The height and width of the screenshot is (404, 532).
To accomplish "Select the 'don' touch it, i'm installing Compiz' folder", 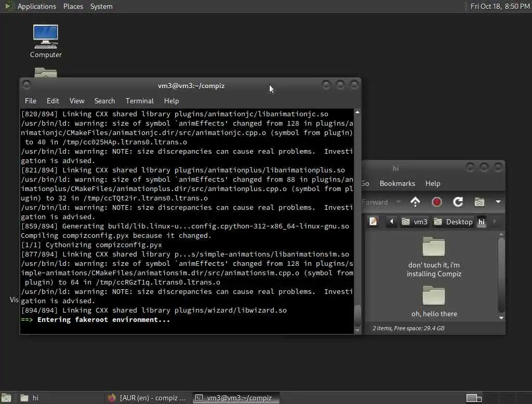I will click(434, 257).
